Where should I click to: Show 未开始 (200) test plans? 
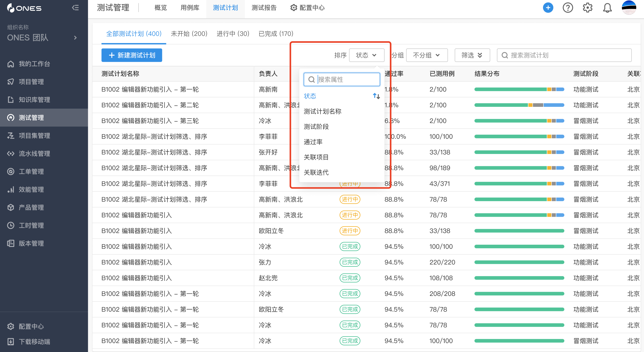coord(189,34)
